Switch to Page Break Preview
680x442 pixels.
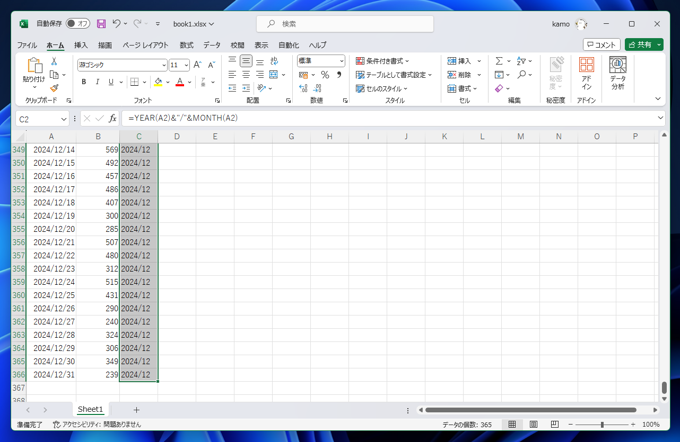[555, 424]
